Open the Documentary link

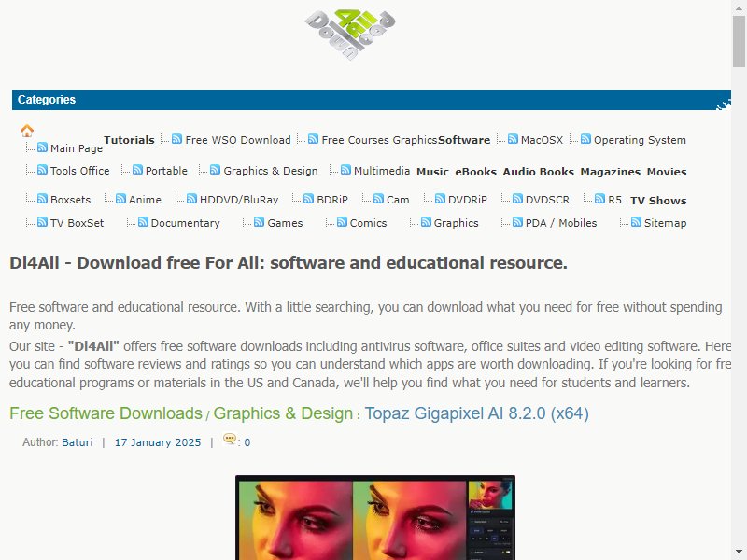(x=185, y=223)
